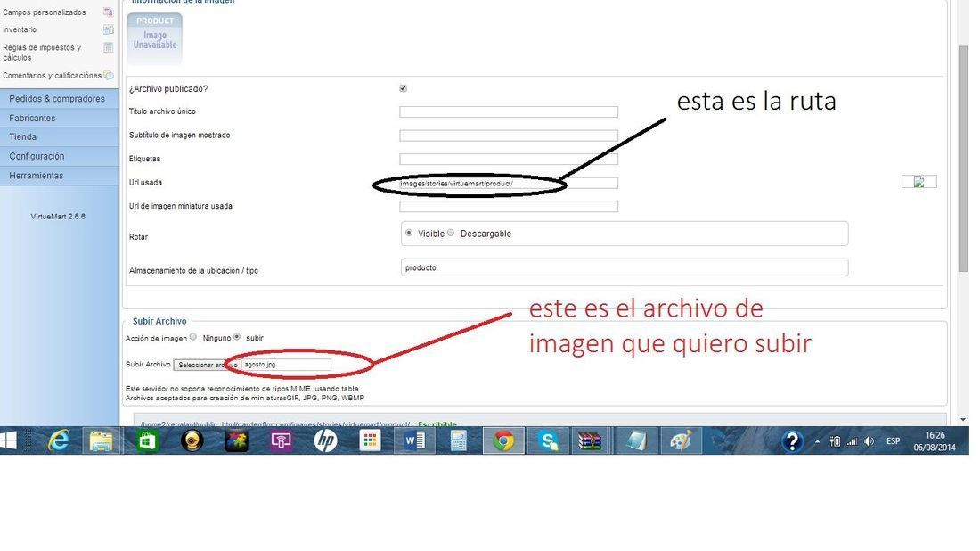The height and width of the screenshot is (551, 980).
Task: Click the Url usada input field
Action: point(509,184)
